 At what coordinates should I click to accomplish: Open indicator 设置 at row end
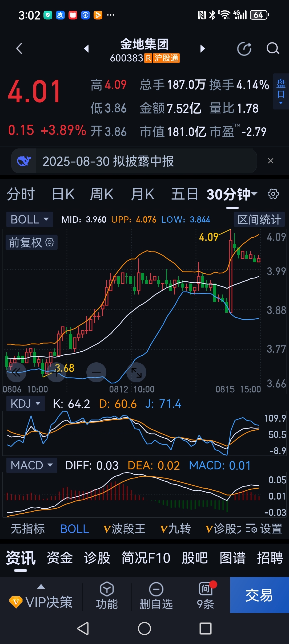coord(264,529)
